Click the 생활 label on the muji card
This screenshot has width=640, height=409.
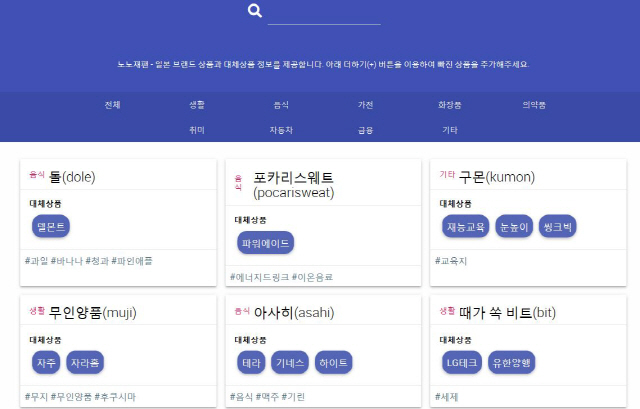(x=37, y=311)
